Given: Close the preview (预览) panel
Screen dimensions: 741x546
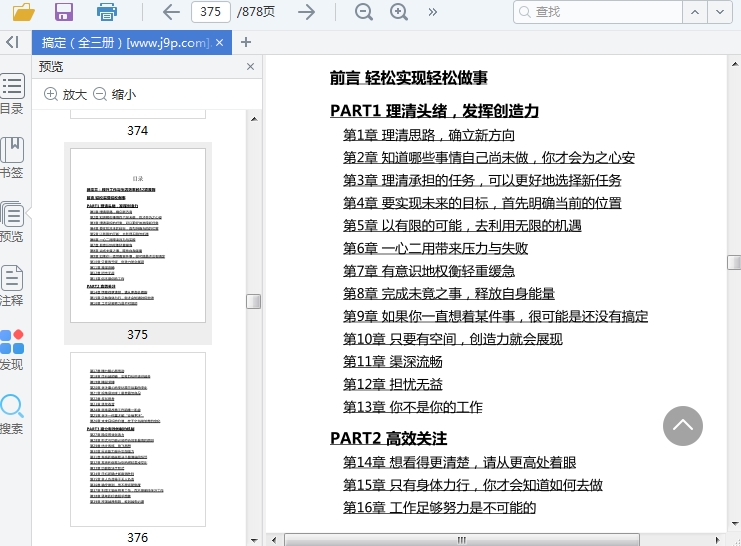Looking at the screenshot, I should coord(250,67).
